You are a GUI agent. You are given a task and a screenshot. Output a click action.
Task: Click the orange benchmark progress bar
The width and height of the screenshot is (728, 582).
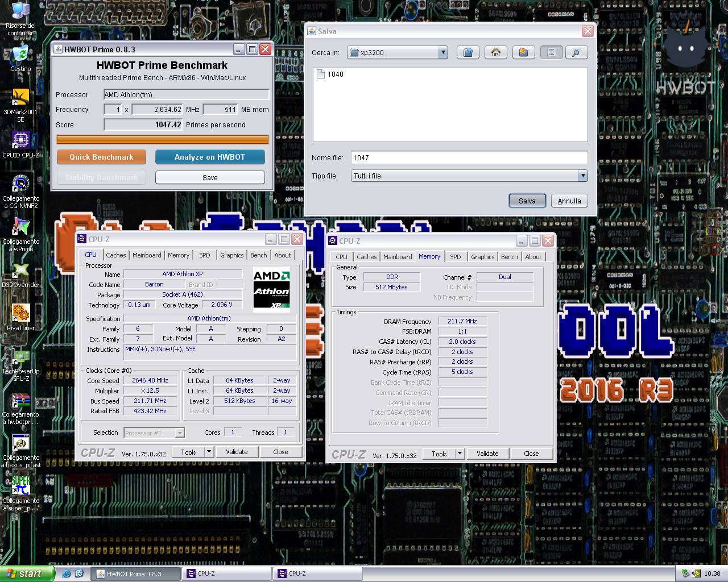163,139
